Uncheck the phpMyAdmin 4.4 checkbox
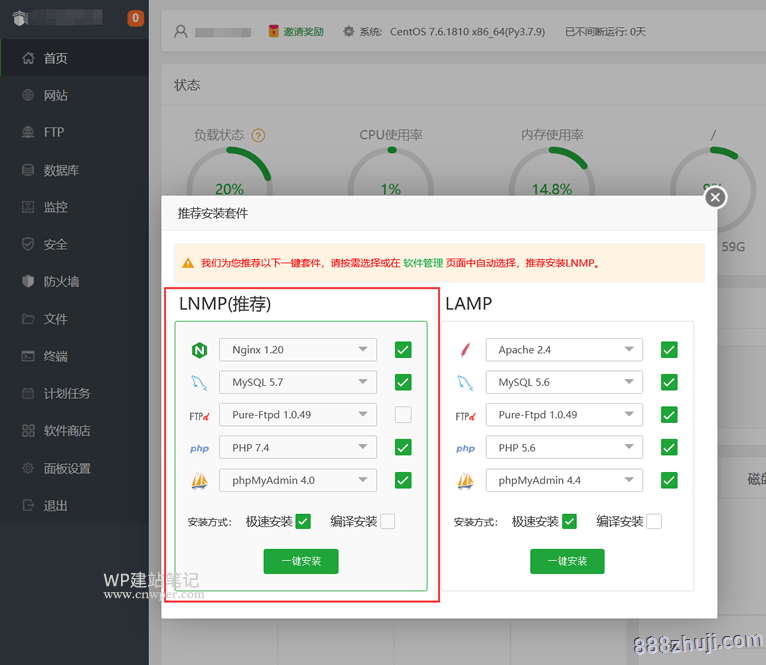Screen dimensions: 766x665 pos(669,480)
